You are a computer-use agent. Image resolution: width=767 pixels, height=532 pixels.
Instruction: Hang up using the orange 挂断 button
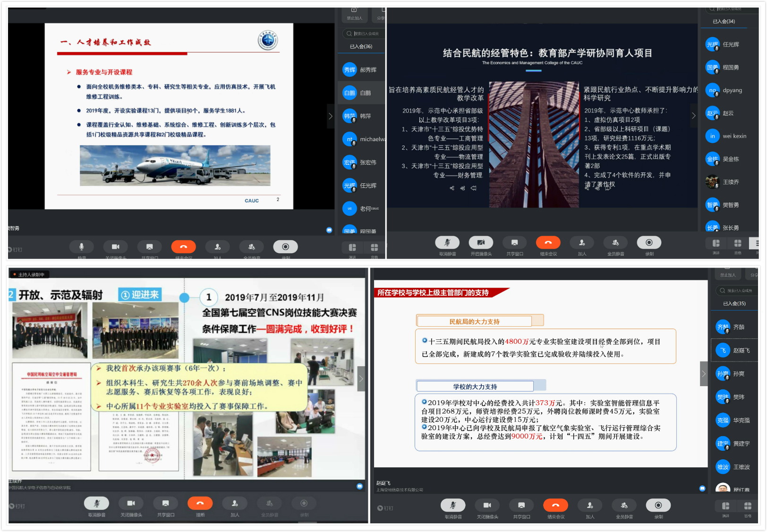[x=200, y=503]
